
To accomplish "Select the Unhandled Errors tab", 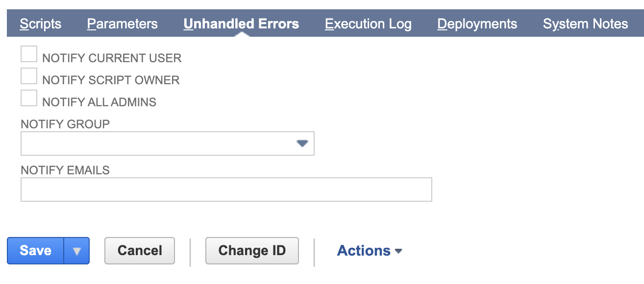I will pyautogui.click(x=241, y=23).
